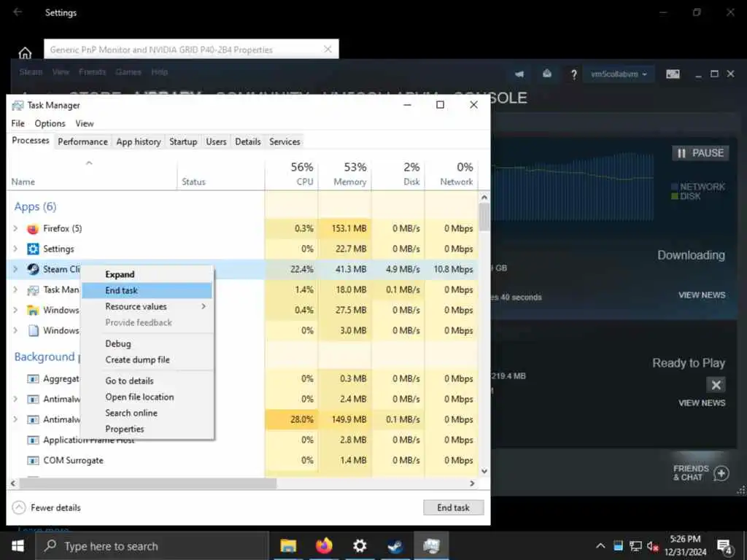747x560 pixels.
Task: Open Firefox from the taskbar
Action: point(323,545)
